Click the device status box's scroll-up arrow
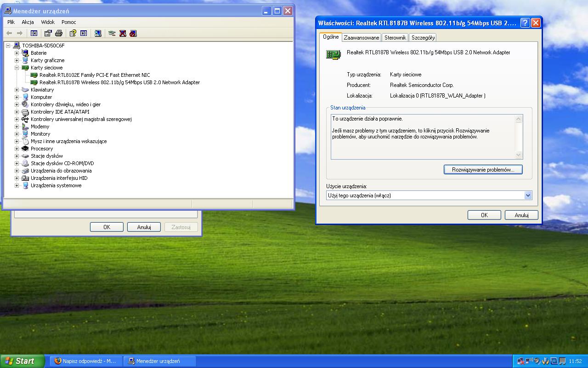Screen dimensions: 588x368 [x=519, y=119]
